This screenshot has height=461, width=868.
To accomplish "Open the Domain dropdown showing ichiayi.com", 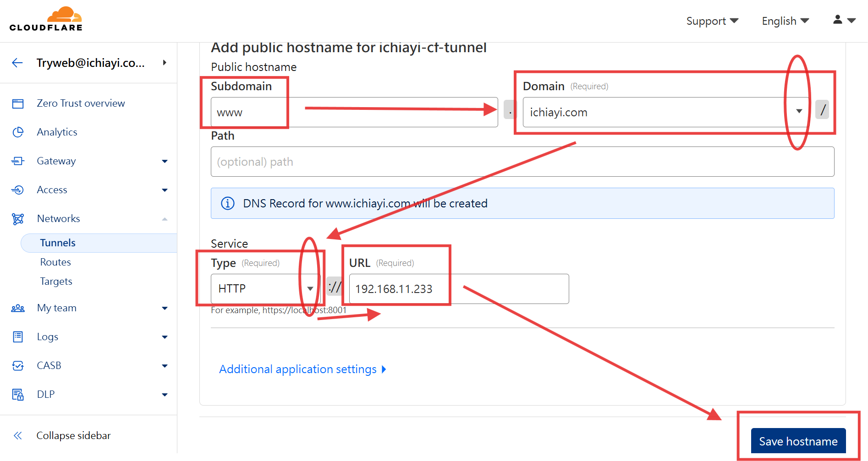I will (666, 112).
